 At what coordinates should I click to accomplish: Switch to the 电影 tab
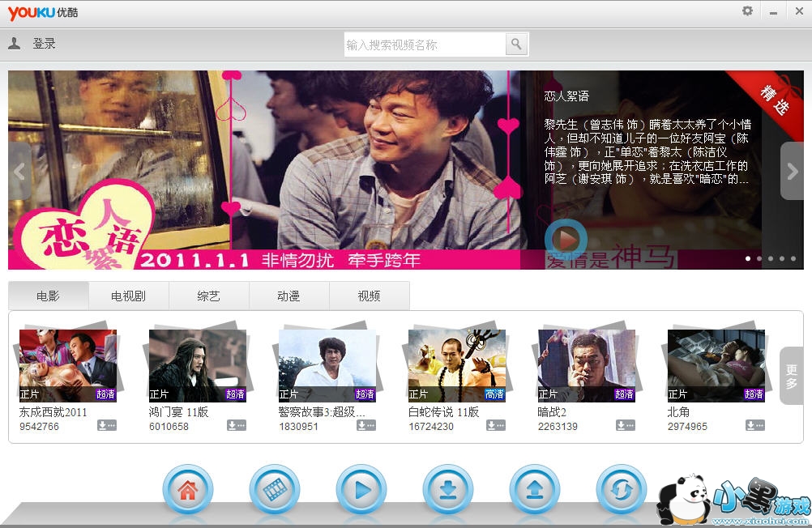48,296
